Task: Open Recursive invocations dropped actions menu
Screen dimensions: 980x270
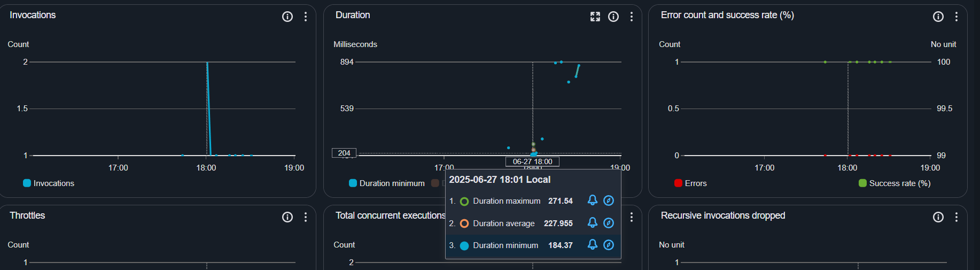Action: [x=956, y=217]
